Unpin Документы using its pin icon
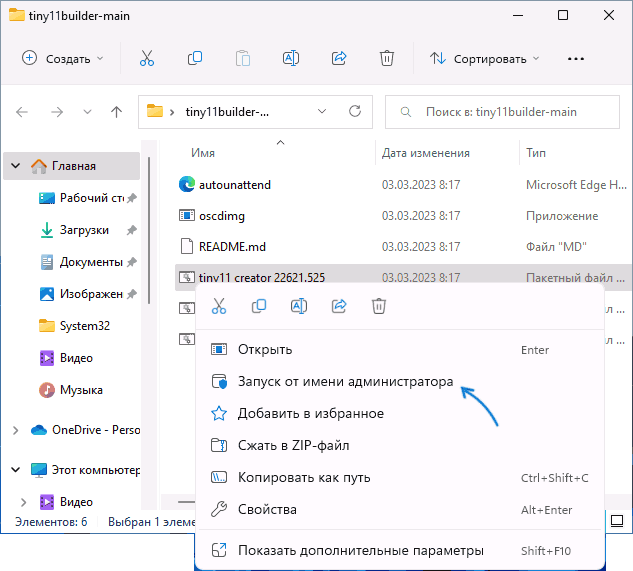This screenshot has width=633, height=571. tap(132, 262)
